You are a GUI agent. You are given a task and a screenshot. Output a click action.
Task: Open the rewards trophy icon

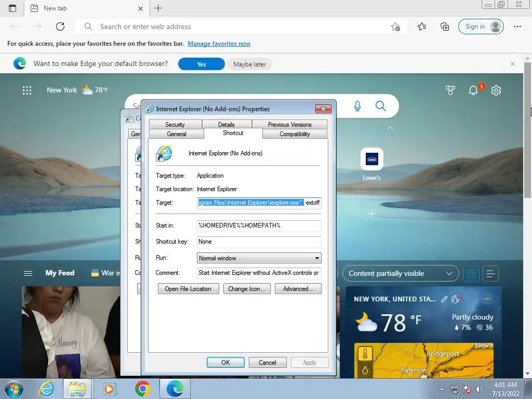(x=450, y=90)
